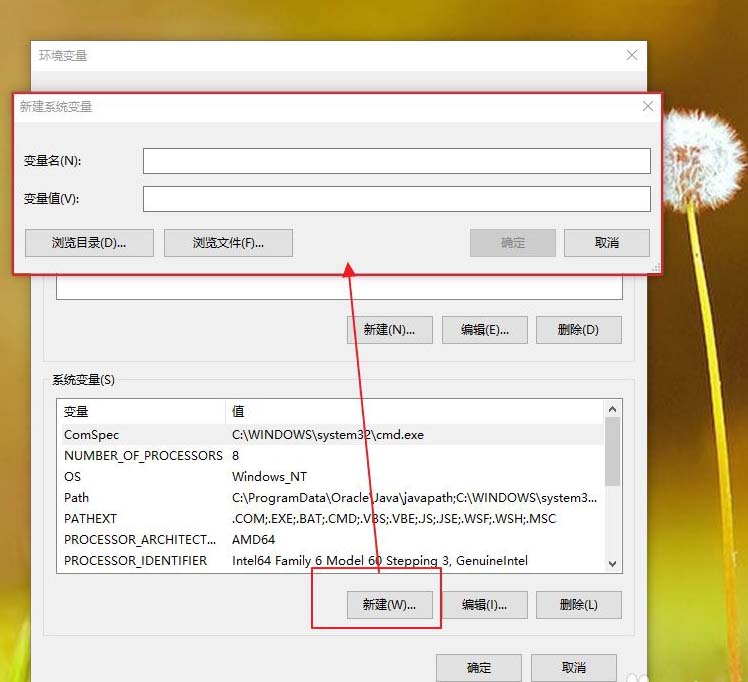Click the AMD64 value
This screenshot has height=682, width=748.
pyautogui.click(x=253, y=539)
